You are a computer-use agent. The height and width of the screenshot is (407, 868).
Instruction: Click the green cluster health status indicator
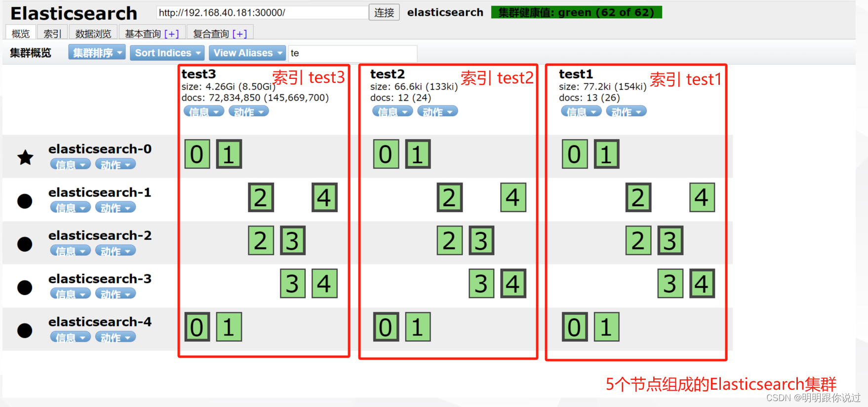click(576, 12)
